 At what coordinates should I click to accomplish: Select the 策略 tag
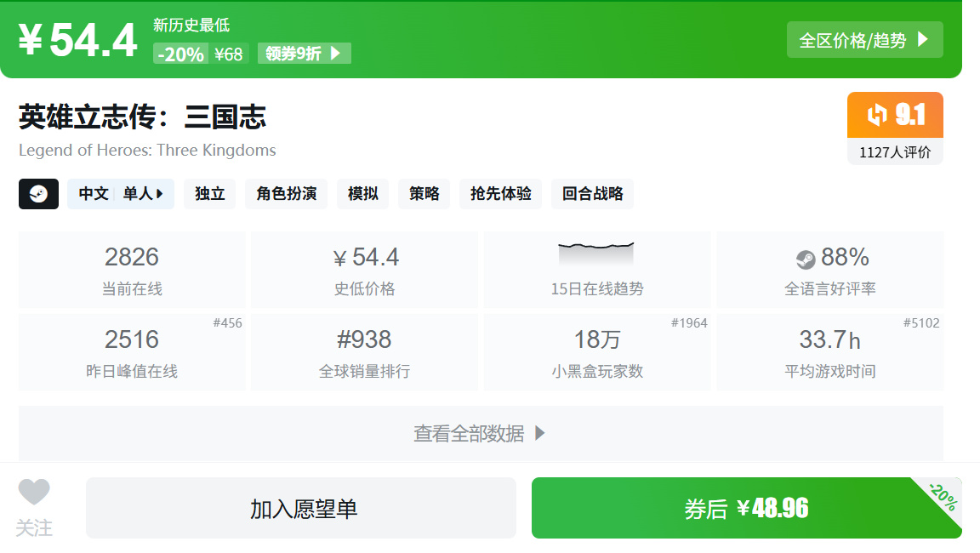424,194
